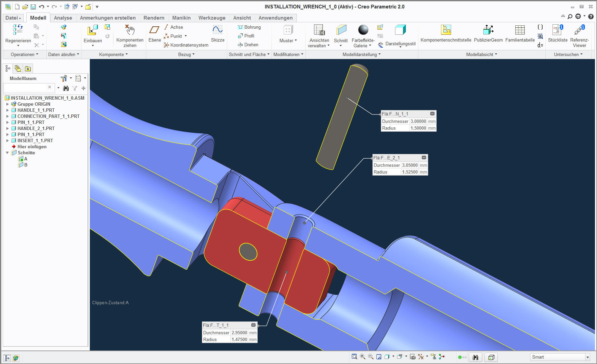Open Farbeffekte-Galerie appearance sphere
This screenshot has height=364, width=597.
click(363, 36)
